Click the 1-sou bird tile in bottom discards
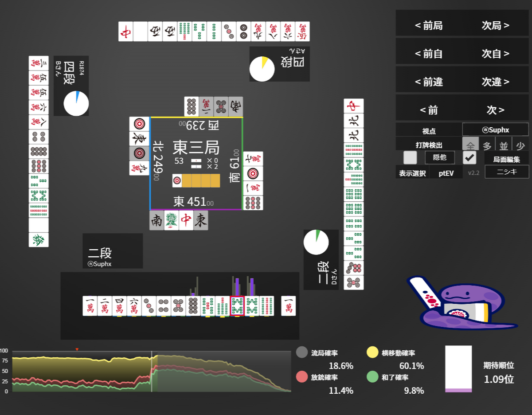This screenshot has width=532, height=415. click(171, 220)
